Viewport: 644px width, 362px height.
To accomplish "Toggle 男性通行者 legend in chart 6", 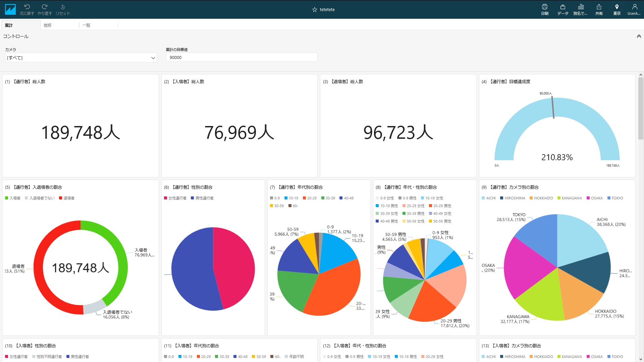I will [202, 198].
